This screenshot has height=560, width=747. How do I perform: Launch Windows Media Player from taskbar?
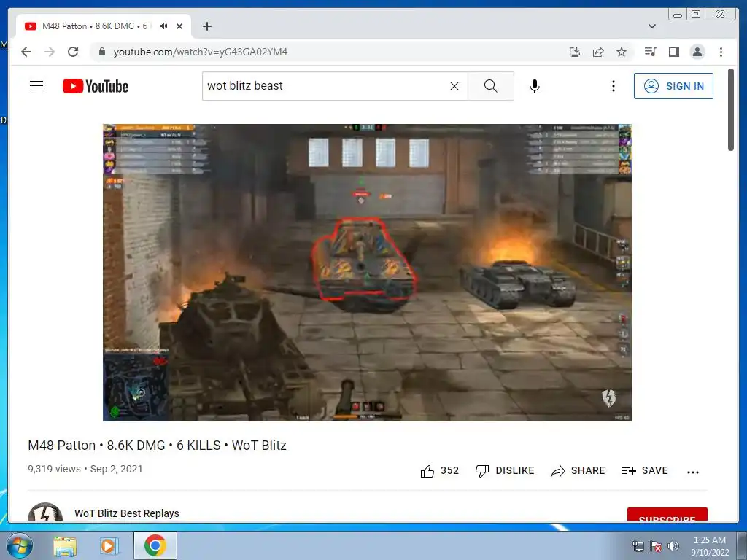[x=108, y=546]
